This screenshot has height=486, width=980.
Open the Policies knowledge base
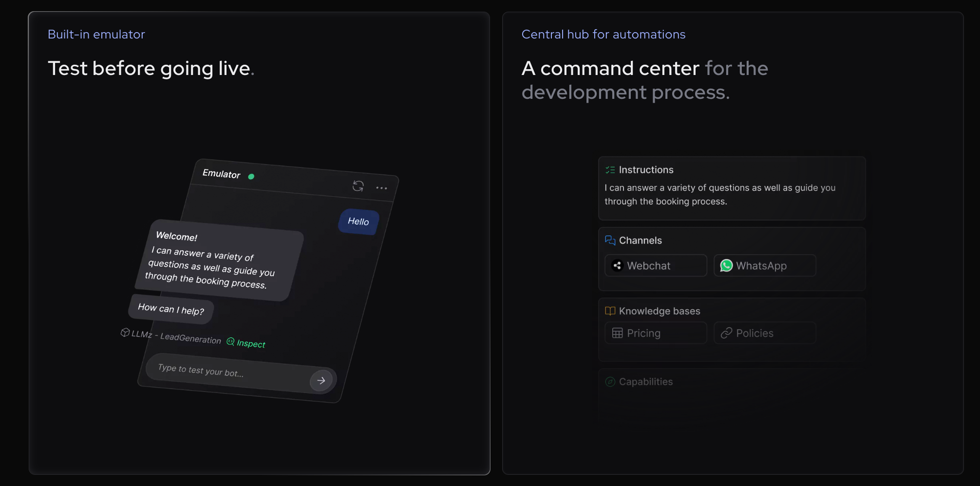click(764, 333)
